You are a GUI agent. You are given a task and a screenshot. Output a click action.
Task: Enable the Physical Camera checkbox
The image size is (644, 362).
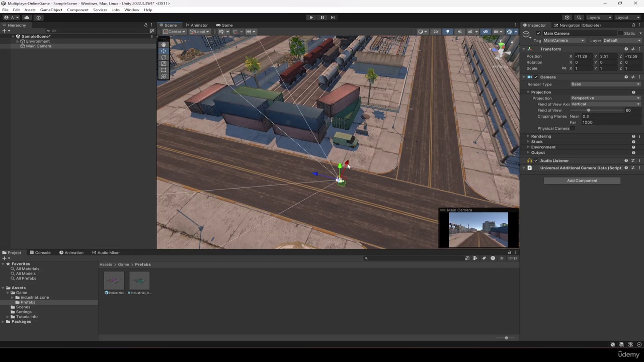tap(573, 128)
